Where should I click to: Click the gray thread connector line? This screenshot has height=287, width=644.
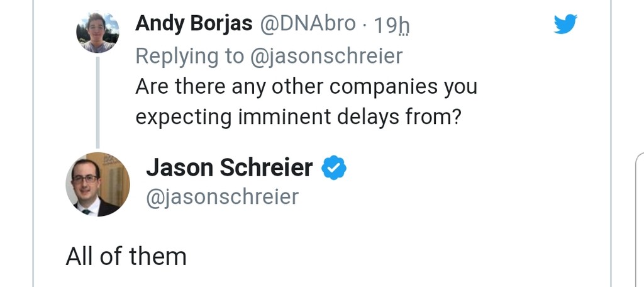point(97,103)
